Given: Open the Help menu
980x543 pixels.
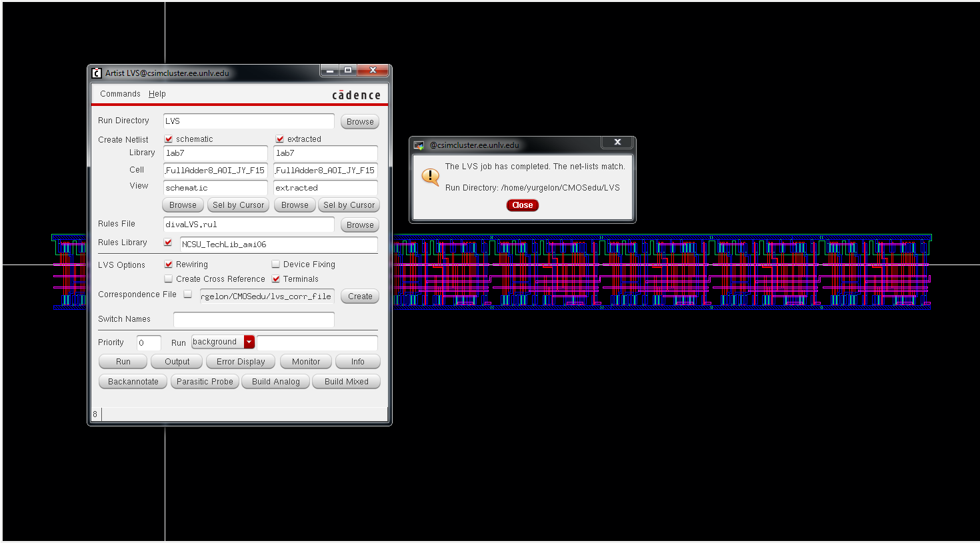Looking at the screenshot, I should (157, 94).
